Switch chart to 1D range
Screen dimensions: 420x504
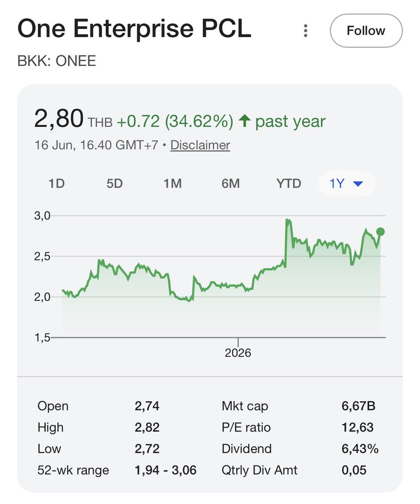[x=57, y=184]
